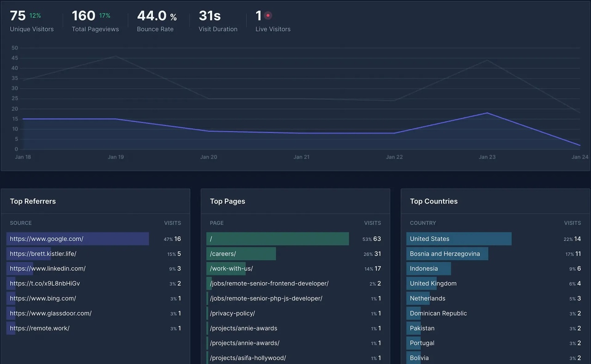Image resolution: width=591 pixels, height=364 pixels.
Task: Click the Top Pages panel header
Action: [228, 201]
